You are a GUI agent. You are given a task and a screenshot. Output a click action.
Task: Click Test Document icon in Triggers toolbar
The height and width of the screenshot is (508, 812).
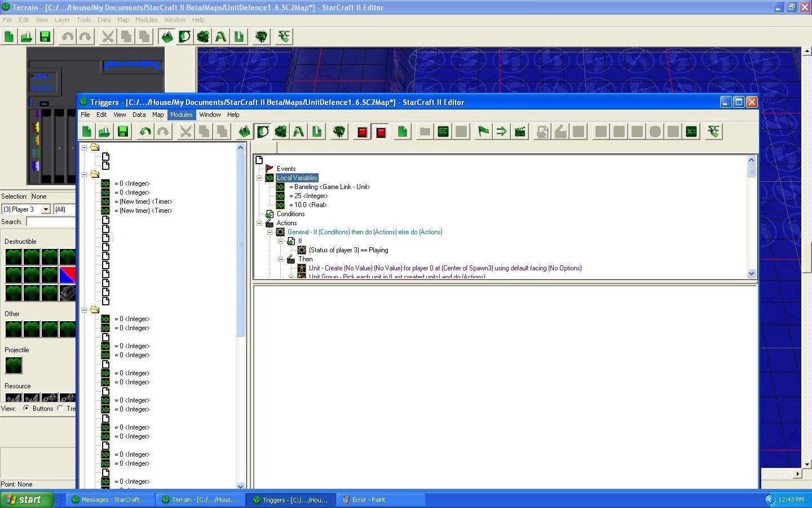(714, 132)
